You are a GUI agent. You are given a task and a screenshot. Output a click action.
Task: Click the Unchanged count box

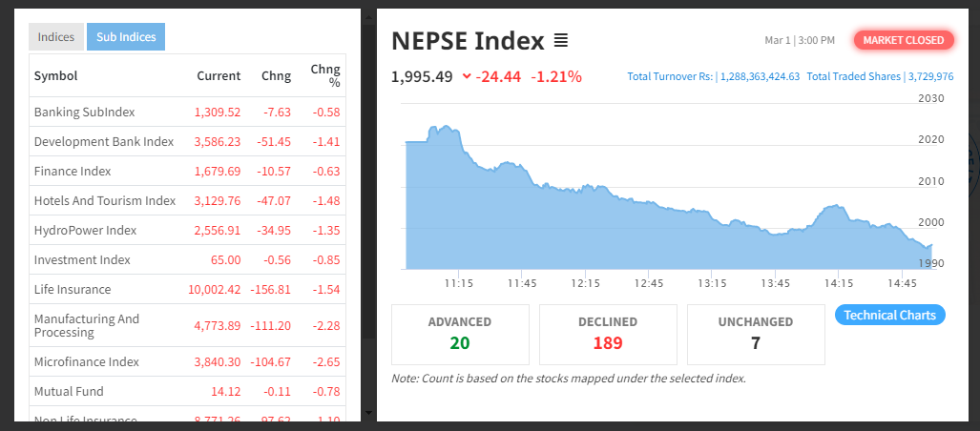tap(756, 334)
